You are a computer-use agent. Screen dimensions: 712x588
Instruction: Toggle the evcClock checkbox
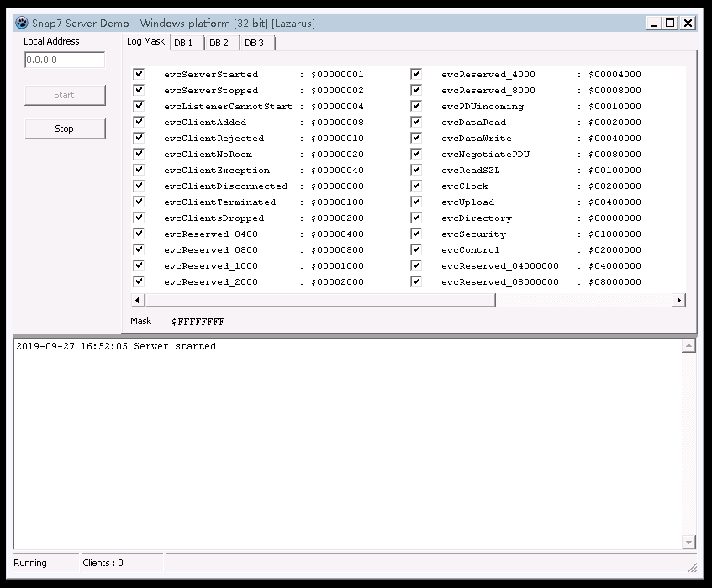(416, 186)
